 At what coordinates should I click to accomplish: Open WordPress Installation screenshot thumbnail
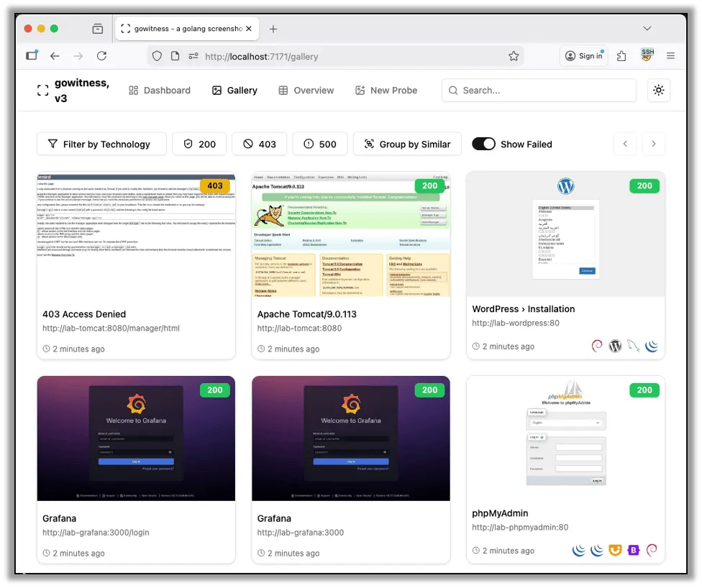[x=566, y=234]
